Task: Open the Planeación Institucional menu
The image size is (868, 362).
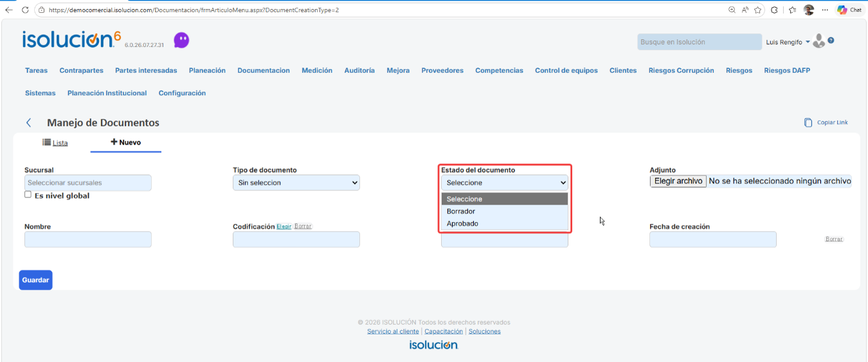Action: [107, 93]
